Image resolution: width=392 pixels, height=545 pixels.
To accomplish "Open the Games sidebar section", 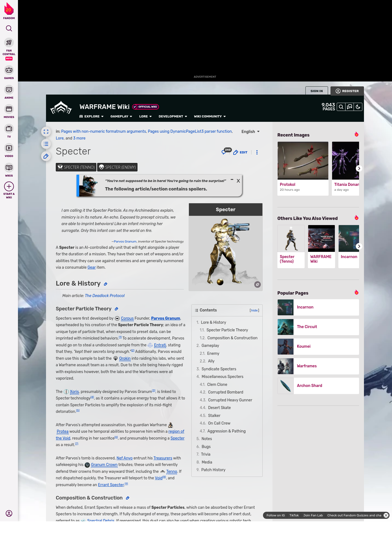I will tap(9, 73).
